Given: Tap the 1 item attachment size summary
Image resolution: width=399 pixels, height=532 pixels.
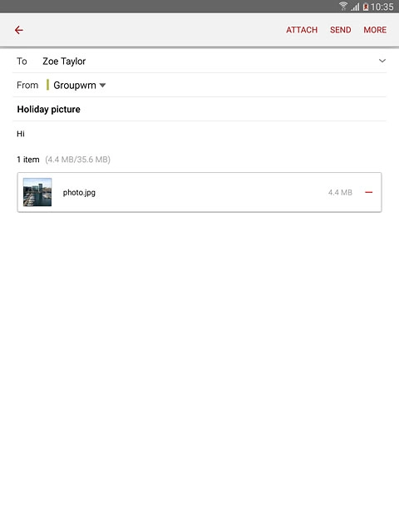Looking at the screenshot, I should [63, 160].
